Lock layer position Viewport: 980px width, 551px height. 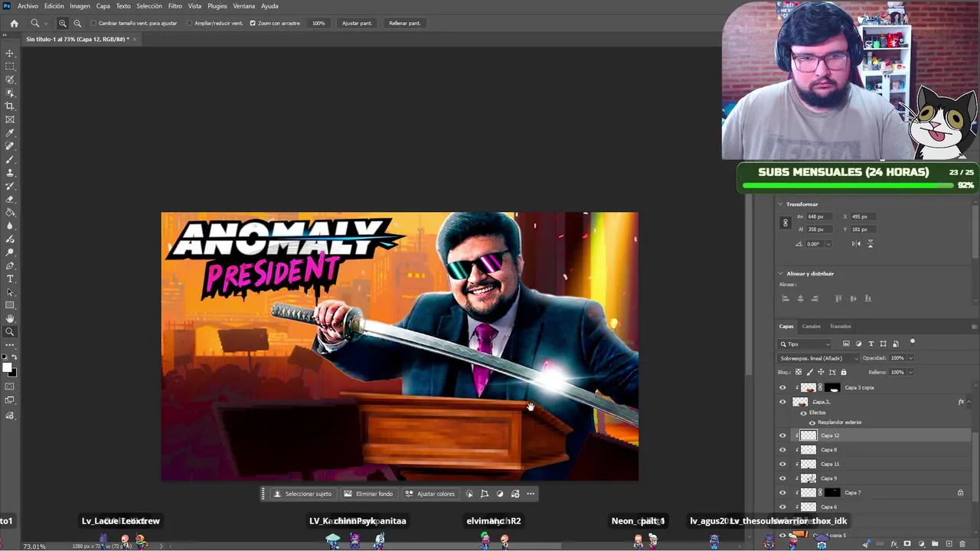tap(821, 373)
